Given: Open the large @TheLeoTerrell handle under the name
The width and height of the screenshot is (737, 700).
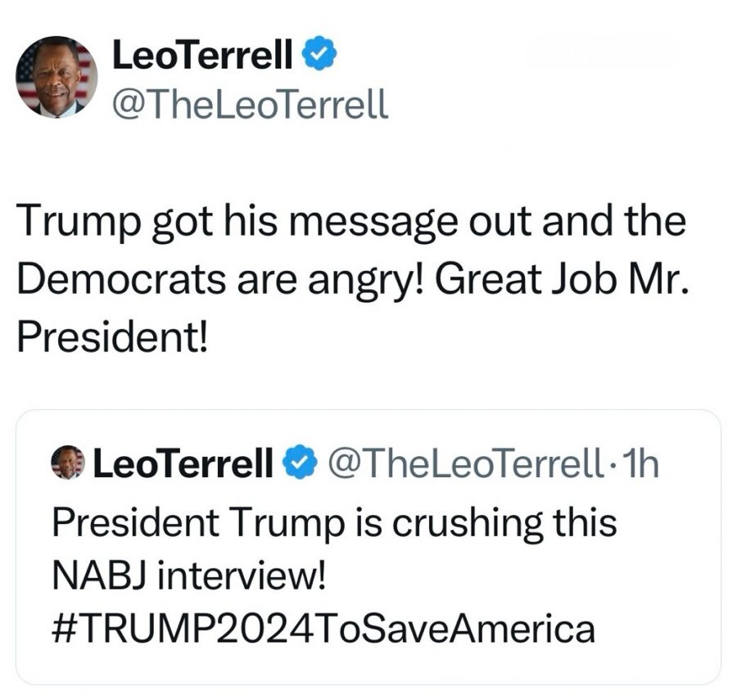Looking at the screenshot, I should point(248,104).
